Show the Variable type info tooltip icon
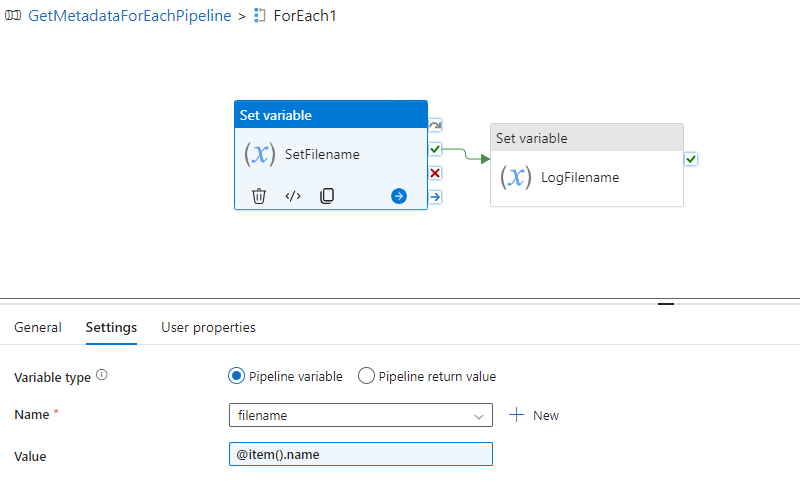Viewport: 800px width, 492px height. [x=102, y=375]
